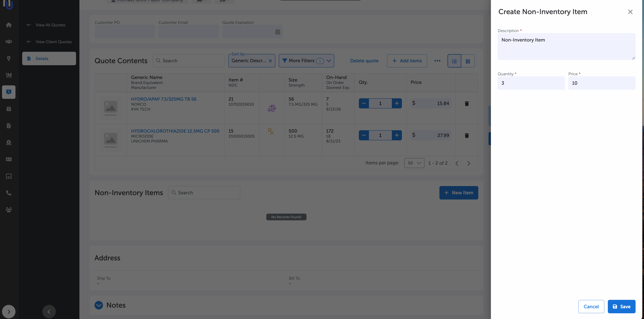Increase quantity for HYDRO/APAP row
The width and height of the screenshot is (644, 319).
[x=397, y=103]
